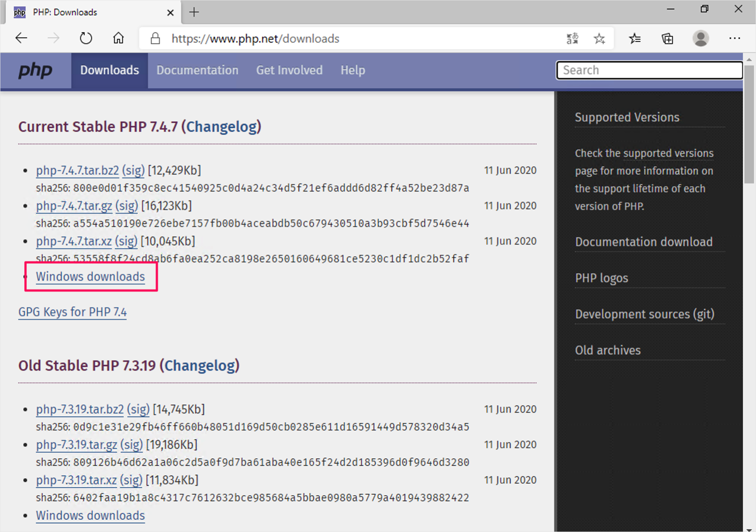Open the Windows downloads link
Viewport: 756px width, 532px height.
90,276
